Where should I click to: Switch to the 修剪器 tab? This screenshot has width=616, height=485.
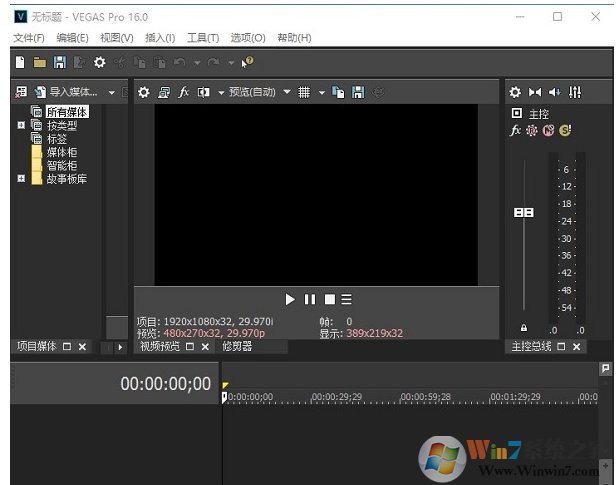[237, 347]
